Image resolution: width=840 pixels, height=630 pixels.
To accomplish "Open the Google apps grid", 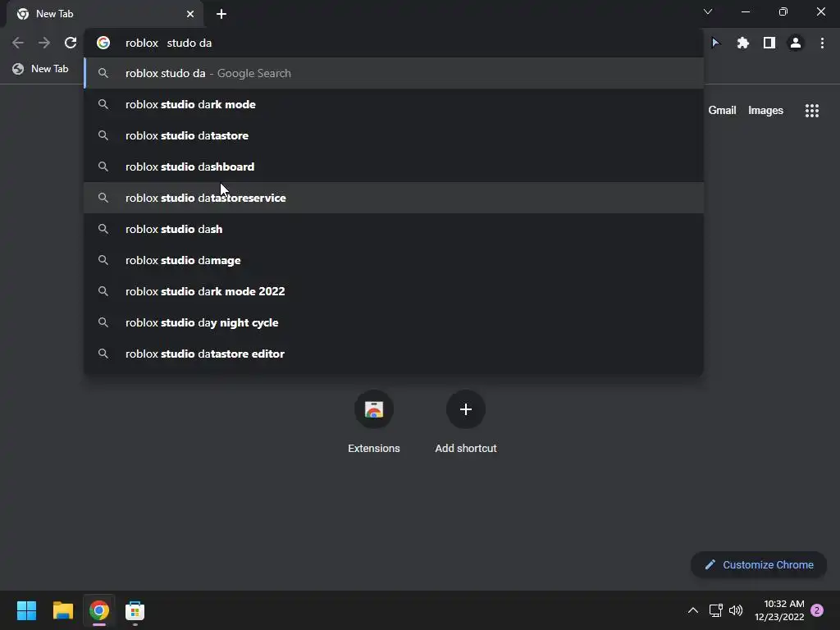I will [x=811, y=111].
